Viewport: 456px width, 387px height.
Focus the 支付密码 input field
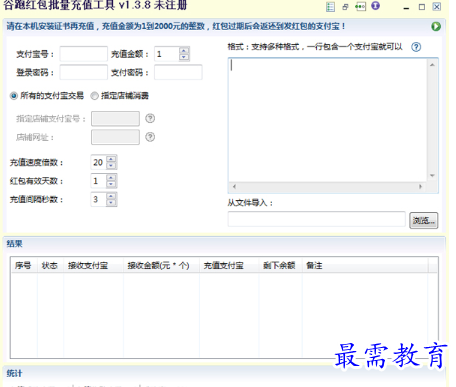click(x=178, y=72)
